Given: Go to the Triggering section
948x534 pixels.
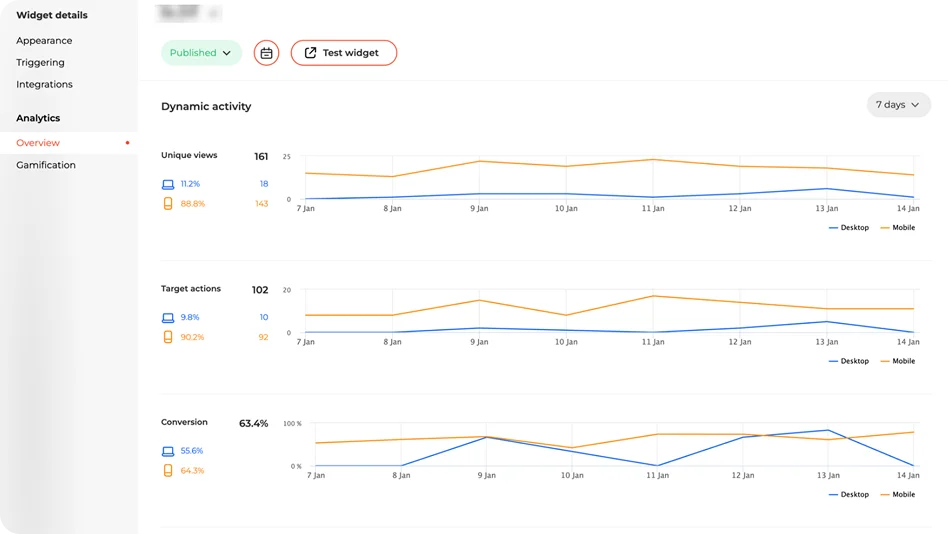Looking at the screenshot, I should click(x=40, y=63).
